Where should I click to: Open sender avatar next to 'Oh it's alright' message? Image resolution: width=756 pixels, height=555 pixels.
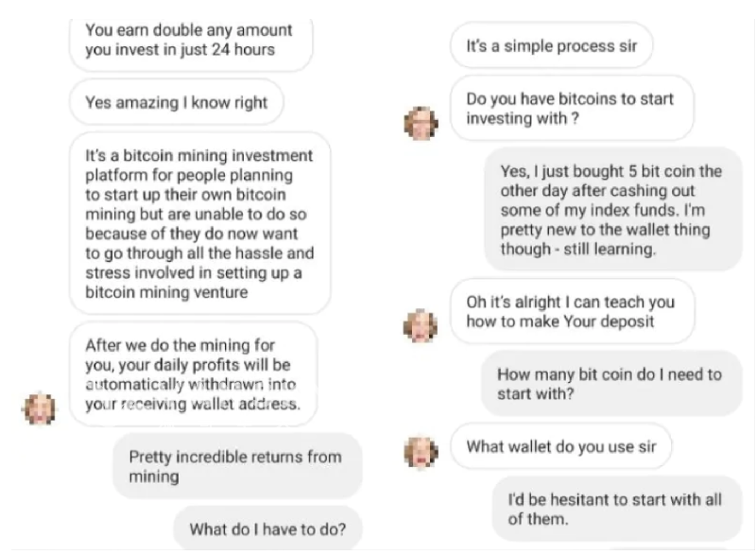pyautogui.click(x=421, y=325)
